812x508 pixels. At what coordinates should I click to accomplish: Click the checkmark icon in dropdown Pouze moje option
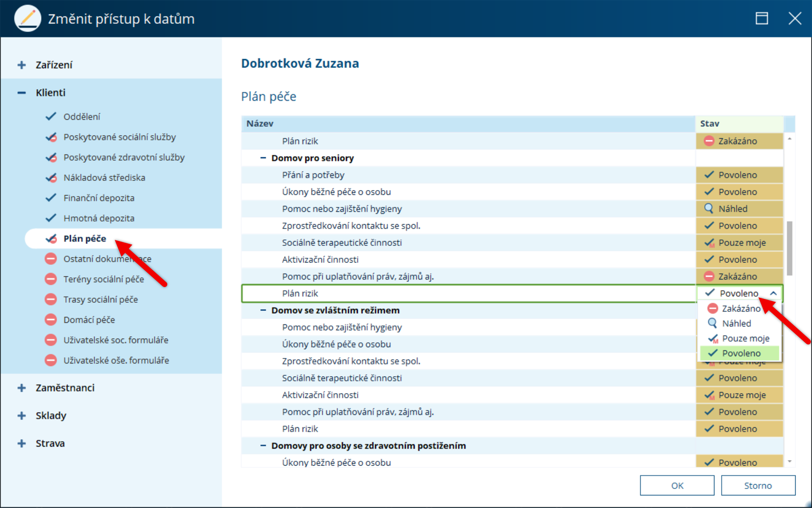[713, 338]
